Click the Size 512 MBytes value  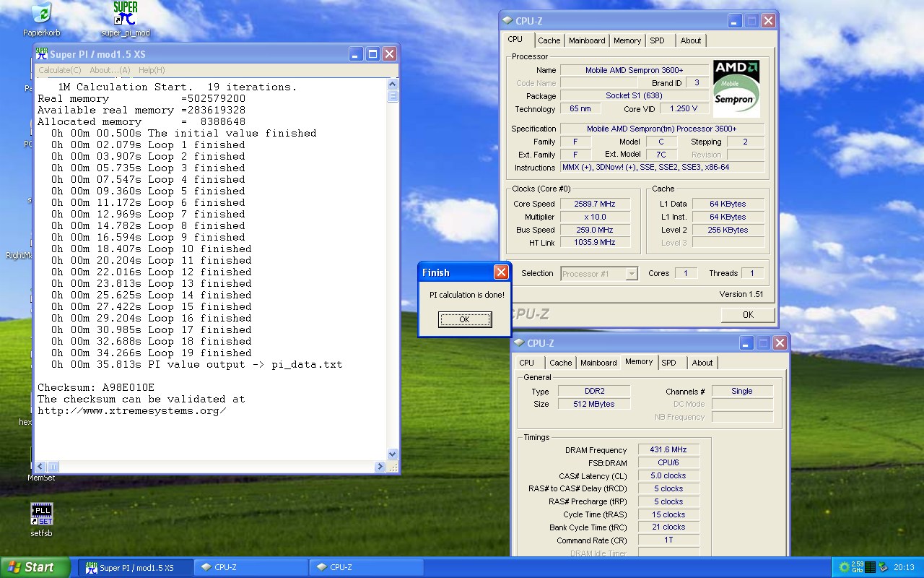594,404
